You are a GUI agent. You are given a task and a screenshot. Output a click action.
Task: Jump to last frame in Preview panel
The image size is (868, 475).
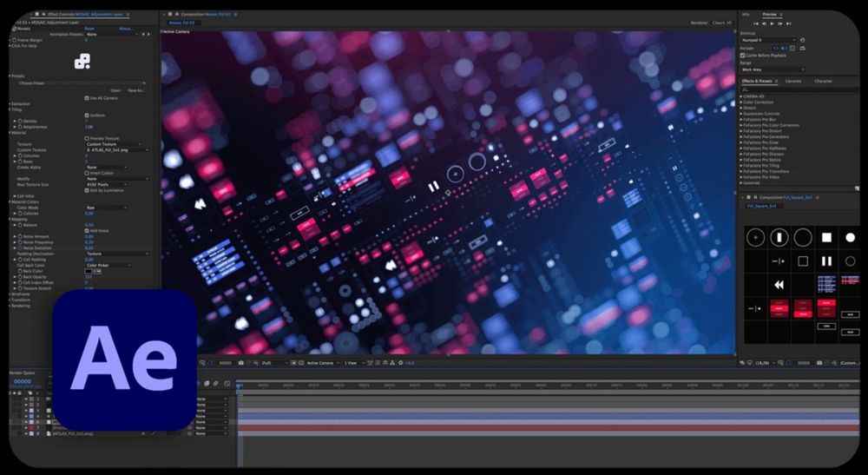click(789, 23)
